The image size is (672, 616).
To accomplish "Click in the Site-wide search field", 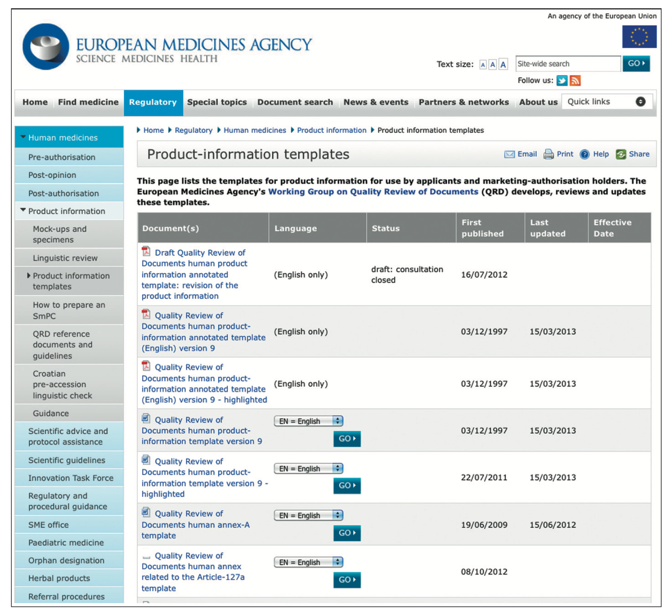I will point(568,64).
